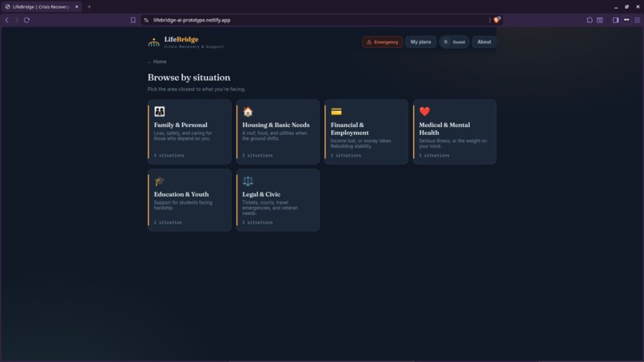
Task: Click the browser back arrow
Action: coord(6,20)
